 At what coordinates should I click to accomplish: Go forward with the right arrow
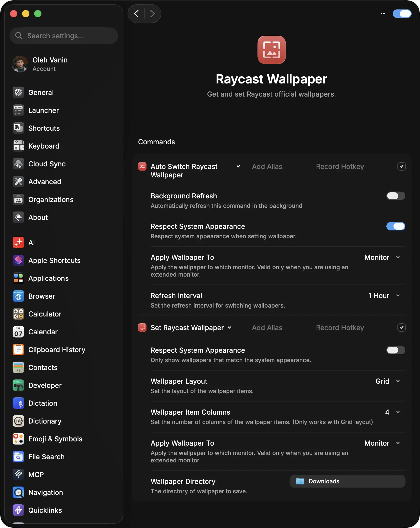152,14
